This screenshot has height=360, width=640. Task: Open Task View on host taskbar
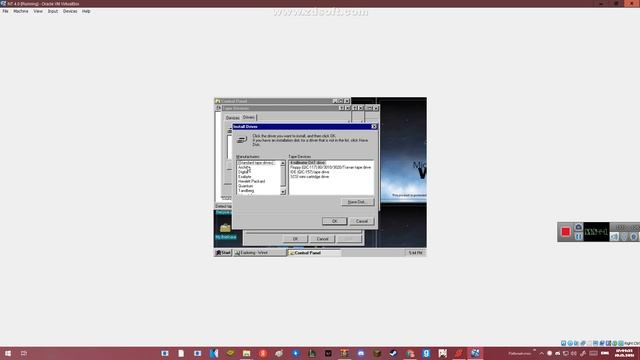click(x=24, y=353)
